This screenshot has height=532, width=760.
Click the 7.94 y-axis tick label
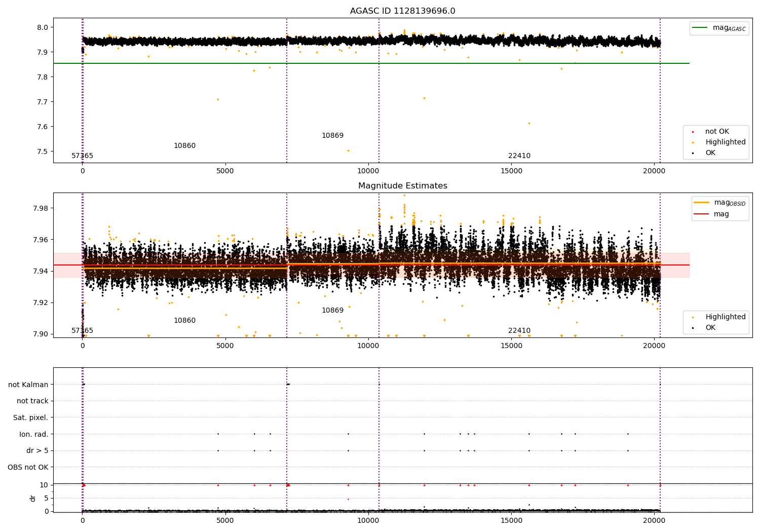click(x=41, y=271)
